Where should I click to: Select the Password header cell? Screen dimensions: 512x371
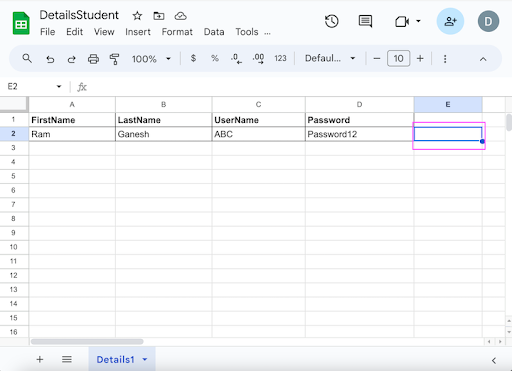[359, 120]
